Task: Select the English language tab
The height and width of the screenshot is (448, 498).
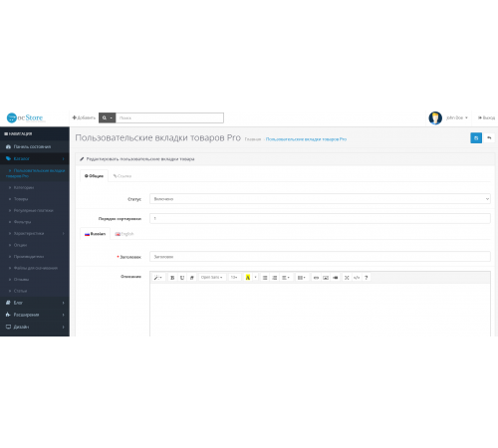Action: coord(124,234)
